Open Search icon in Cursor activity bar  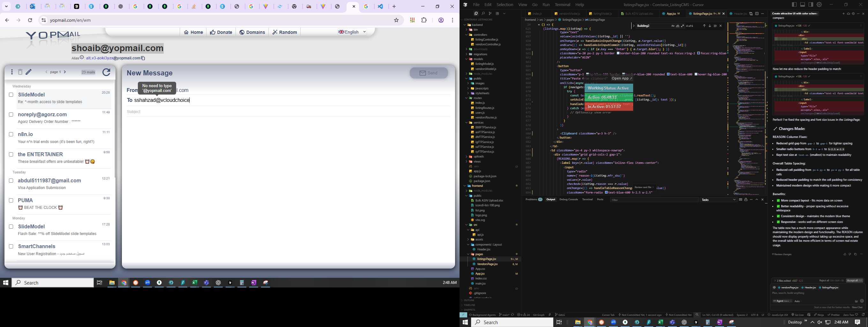[x=483, y=13]
